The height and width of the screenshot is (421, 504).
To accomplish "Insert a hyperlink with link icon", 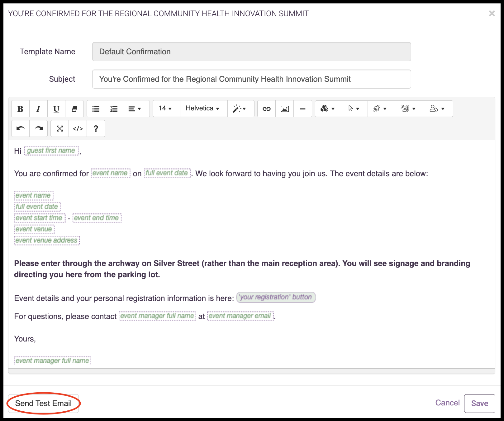I will click(267, 109).
